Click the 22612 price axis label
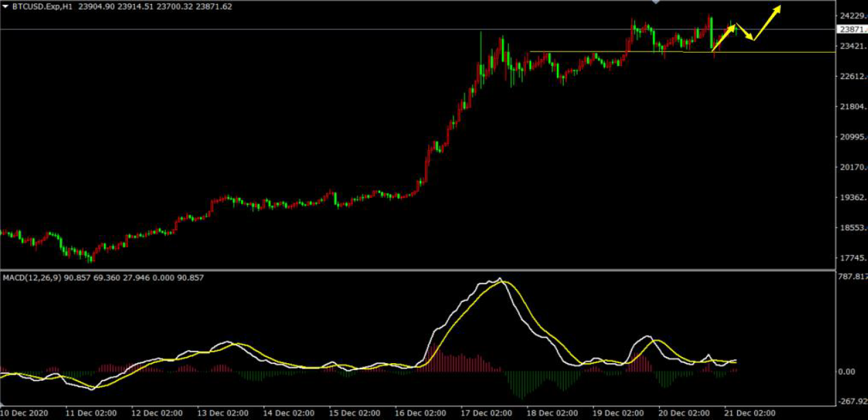The width and height of the screenshot is (868, 420). coord(853,77)
